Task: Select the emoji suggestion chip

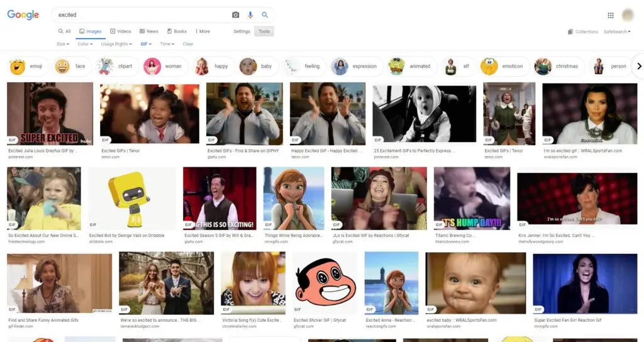Action: click(27, 66)
